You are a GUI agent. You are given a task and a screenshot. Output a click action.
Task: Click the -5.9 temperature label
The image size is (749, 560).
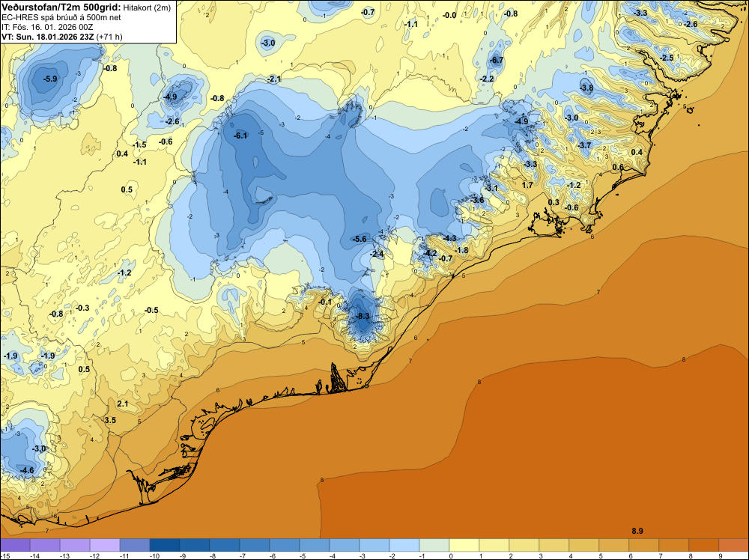pyautogui.click(x=49, y=79)
